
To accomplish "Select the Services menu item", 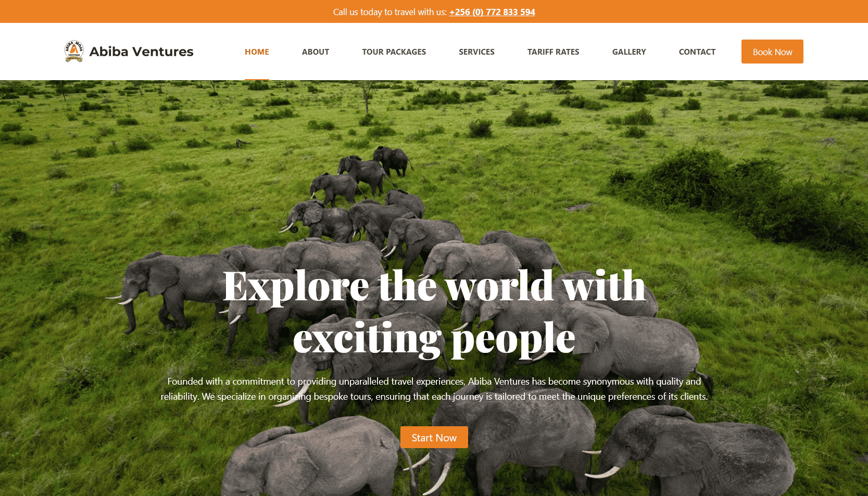I will [x=476, y=52].
